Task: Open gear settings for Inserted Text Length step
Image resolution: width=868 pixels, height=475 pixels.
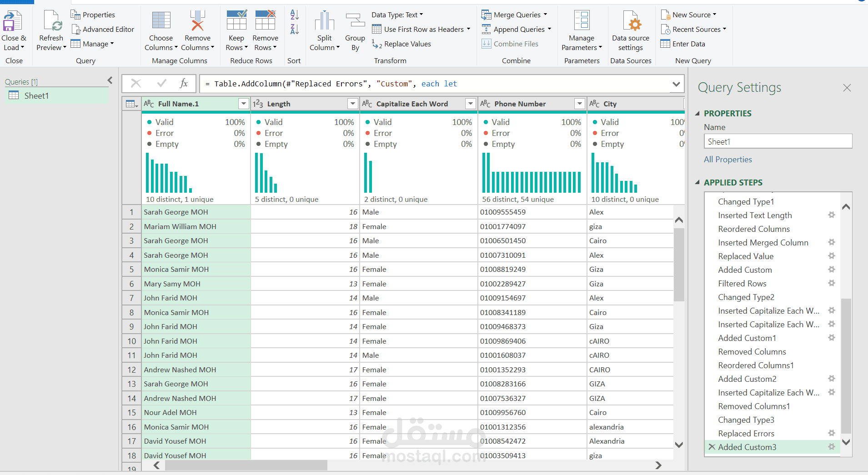Action: [x=832, y=215]
